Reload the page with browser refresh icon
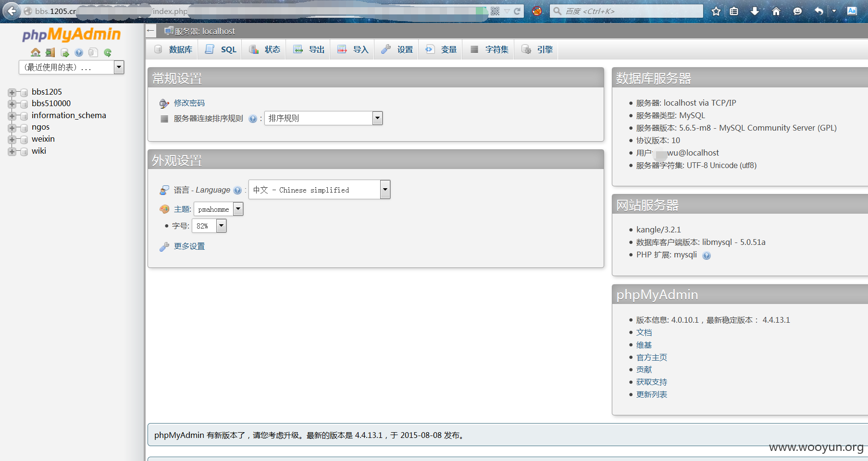 517,11
